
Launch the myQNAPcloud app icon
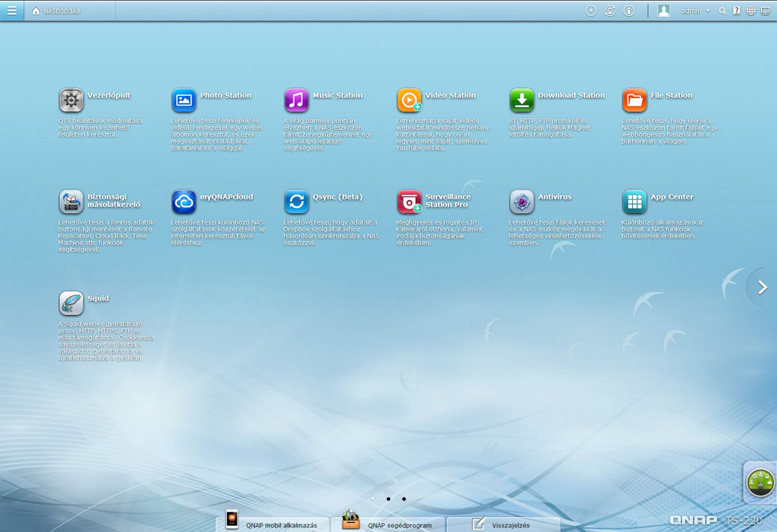point(184,202)
